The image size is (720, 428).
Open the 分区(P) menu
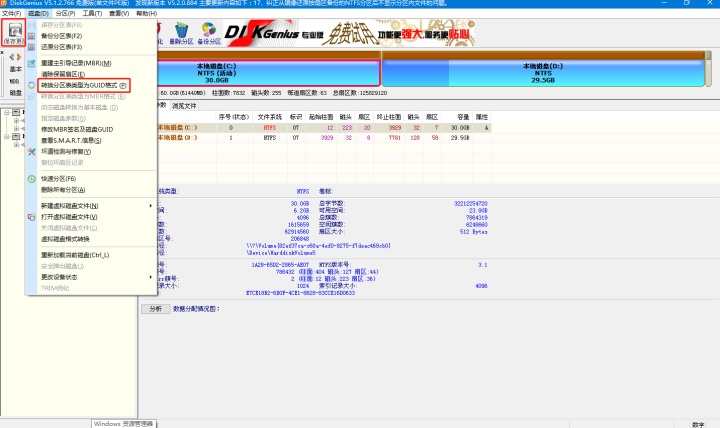pos(65,13)
